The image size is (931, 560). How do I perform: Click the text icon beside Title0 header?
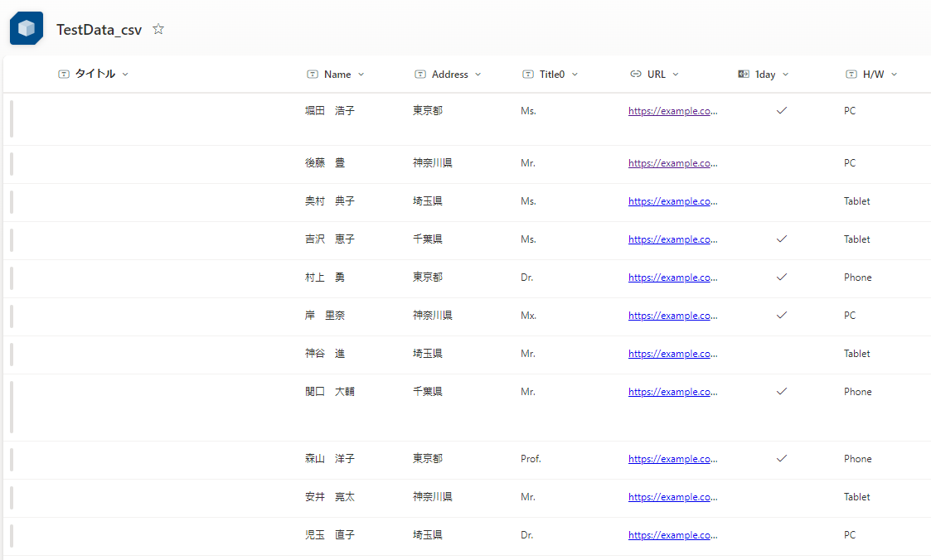click(528, 75)
